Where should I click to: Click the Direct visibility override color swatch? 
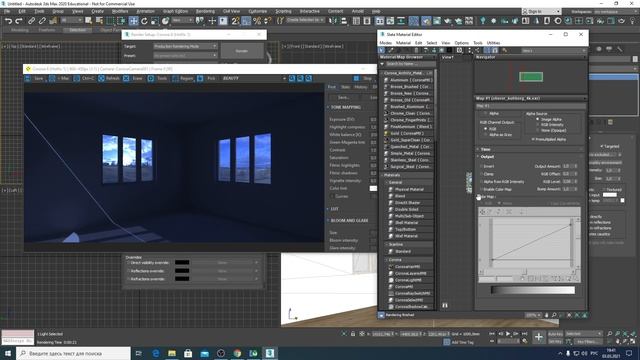point(182,262)
